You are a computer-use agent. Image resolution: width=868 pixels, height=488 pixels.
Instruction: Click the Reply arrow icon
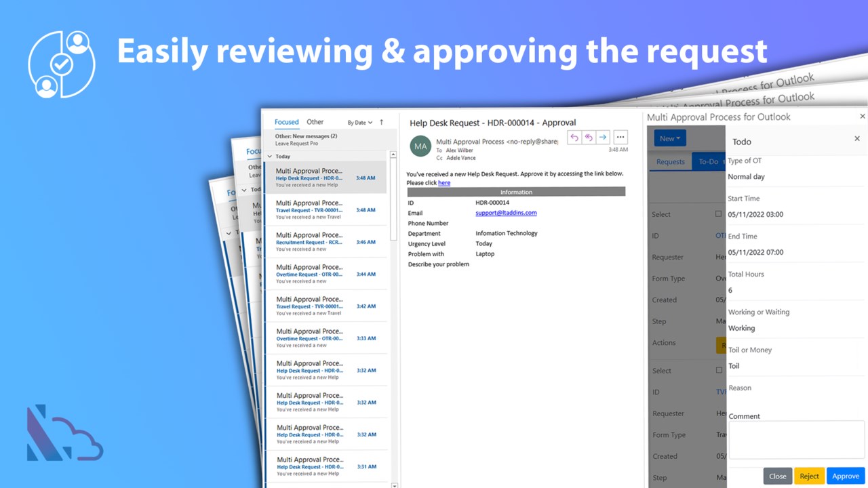[574, 137]
